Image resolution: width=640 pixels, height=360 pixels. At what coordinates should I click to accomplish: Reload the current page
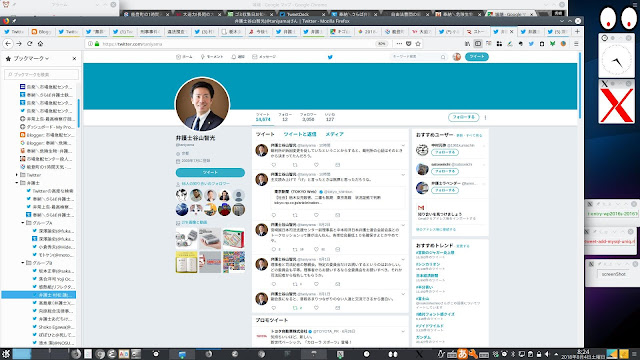tap(29, 44)
